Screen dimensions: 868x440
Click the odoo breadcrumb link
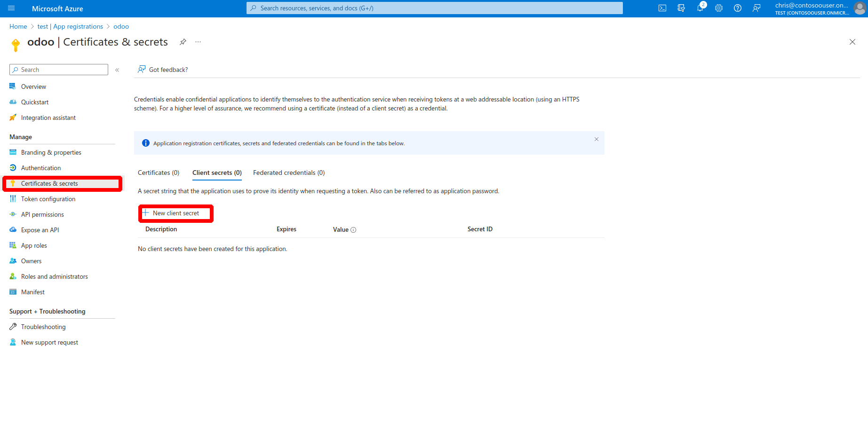(121, 27)
